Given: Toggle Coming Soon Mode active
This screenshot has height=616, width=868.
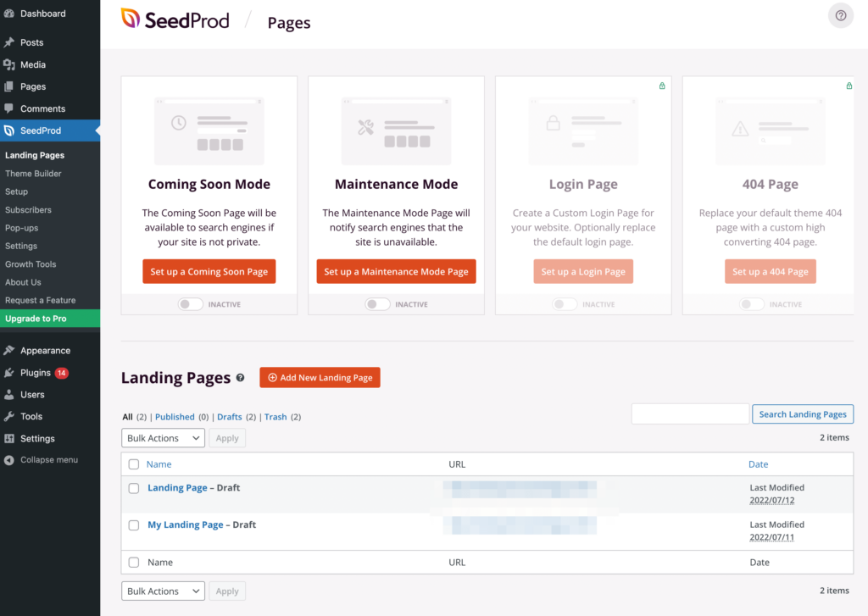Looking at the screenshot, I should pyautogui.click(x=189, y=303).
